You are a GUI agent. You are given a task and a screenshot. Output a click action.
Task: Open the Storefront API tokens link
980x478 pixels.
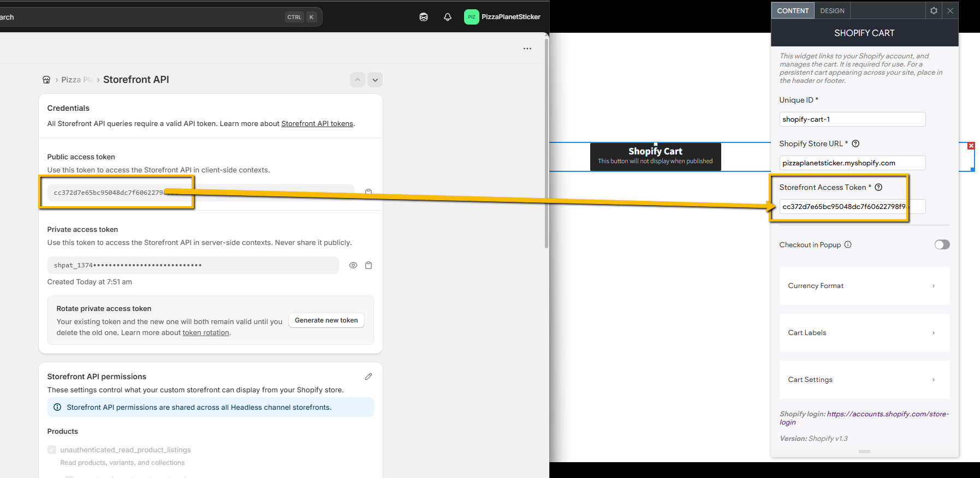317,124
